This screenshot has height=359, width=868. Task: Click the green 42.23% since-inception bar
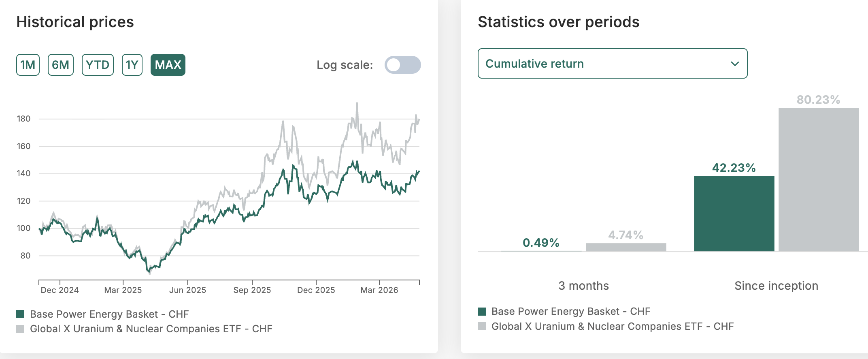[734, 214]
